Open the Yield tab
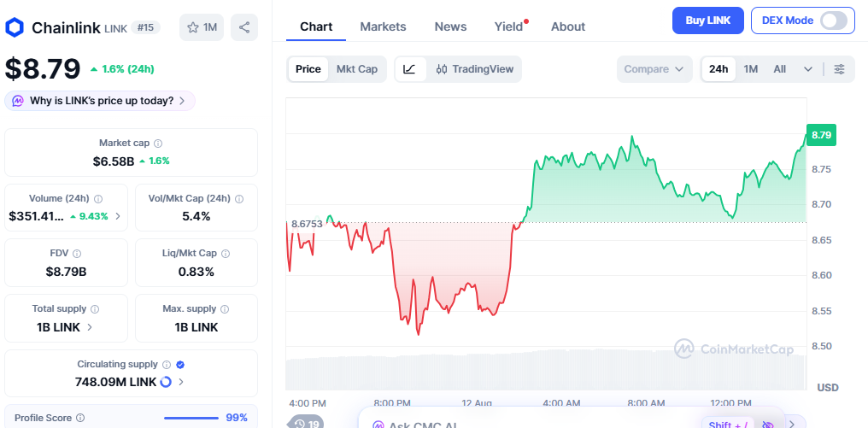Viewport: 868px width, 428px height. tap(508, 26)
